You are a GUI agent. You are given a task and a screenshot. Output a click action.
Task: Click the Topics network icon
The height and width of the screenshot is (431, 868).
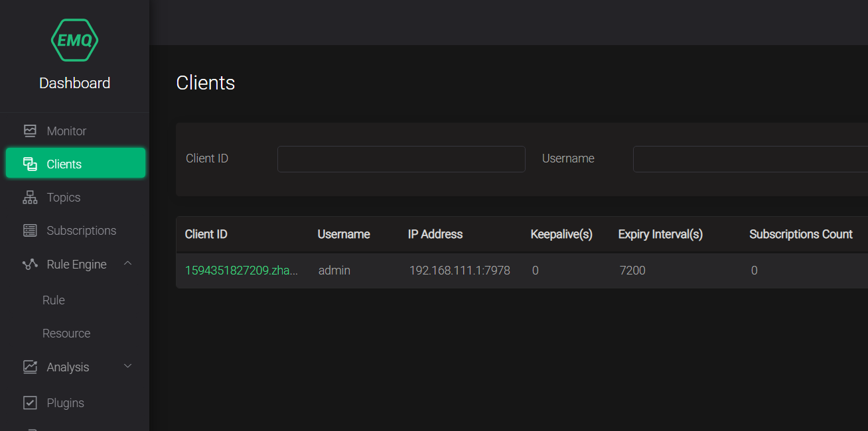[x=30, y=197]
